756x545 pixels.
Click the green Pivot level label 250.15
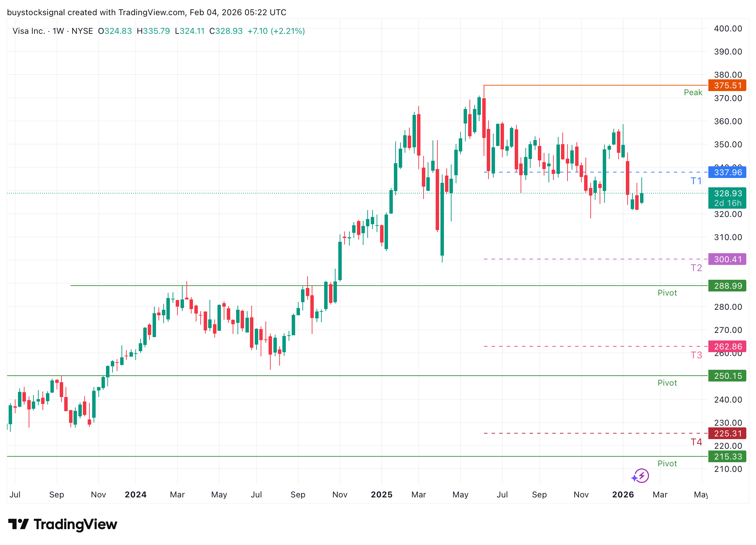coord(727,376)
